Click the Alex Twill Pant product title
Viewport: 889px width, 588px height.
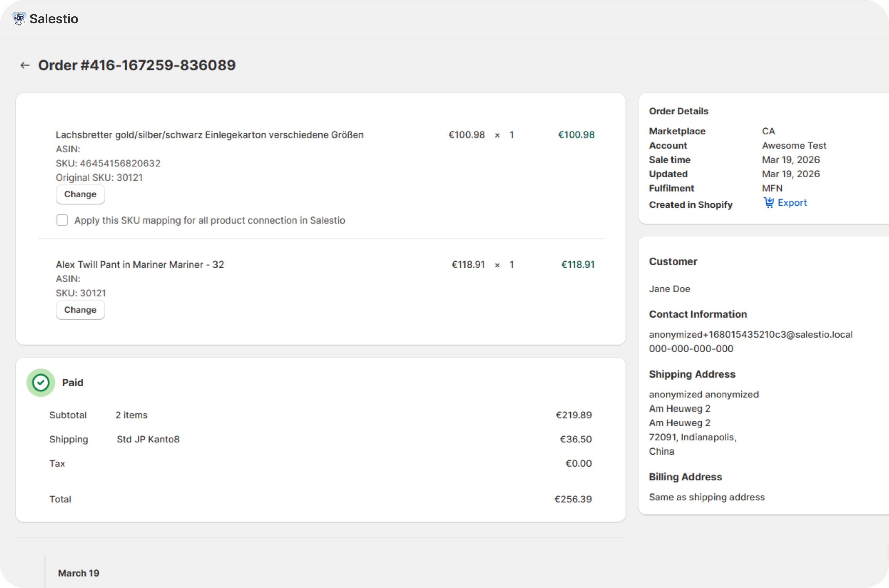140,265
